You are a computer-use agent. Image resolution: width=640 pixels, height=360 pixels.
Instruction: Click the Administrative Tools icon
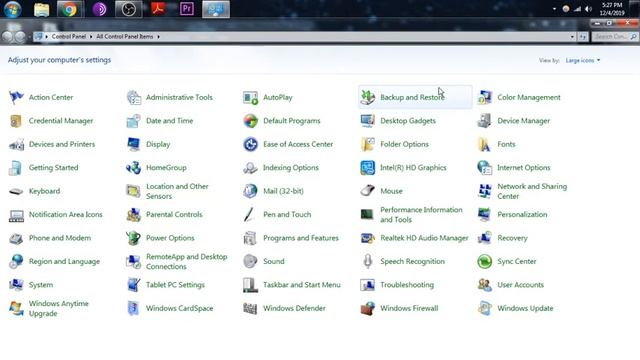[x=133, y=97]
